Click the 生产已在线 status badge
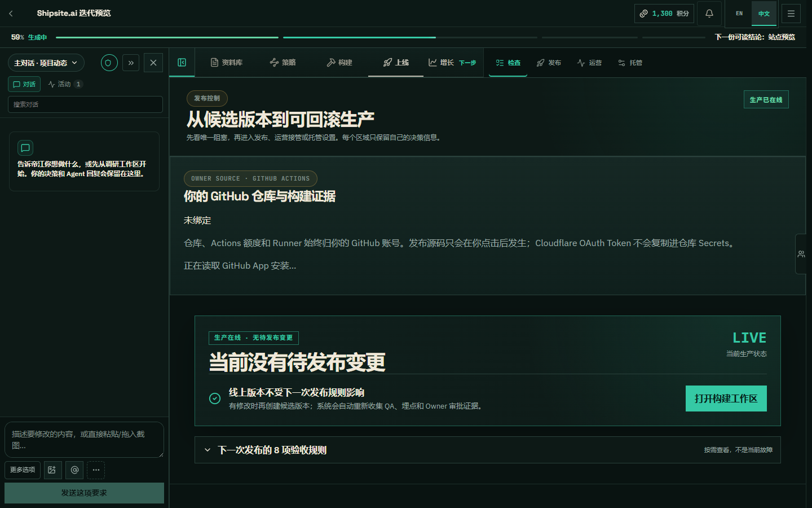Screen dimensions: 812x508 pos(766,100)
